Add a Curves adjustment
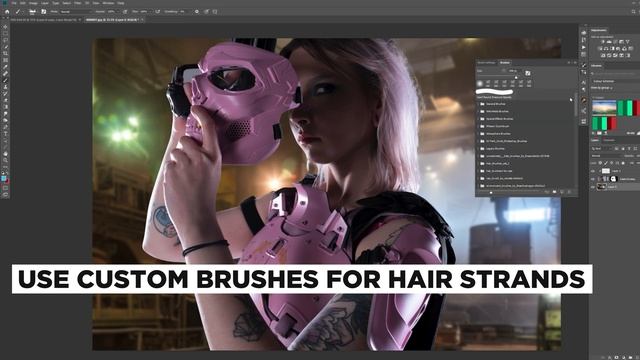 point(615,42)
